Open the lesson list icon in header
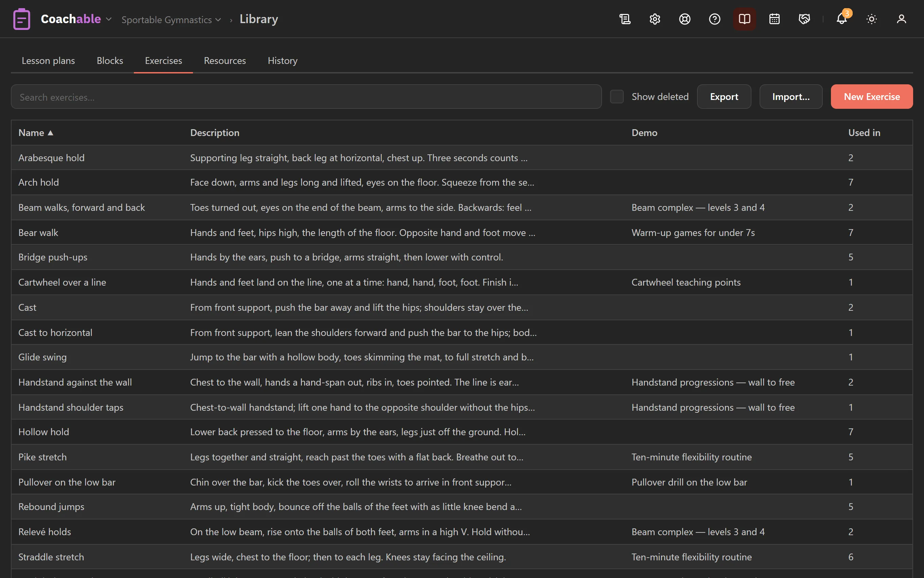 [625, 19]
